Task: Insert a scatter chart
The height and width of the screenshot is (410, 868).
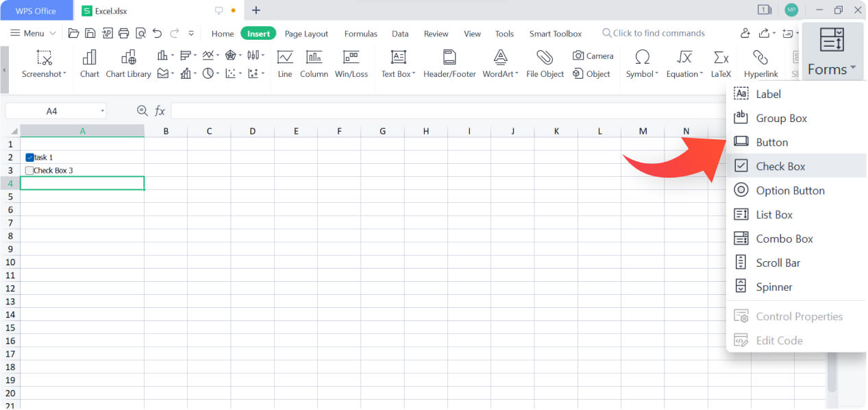Action: click(x=232, y=73)
